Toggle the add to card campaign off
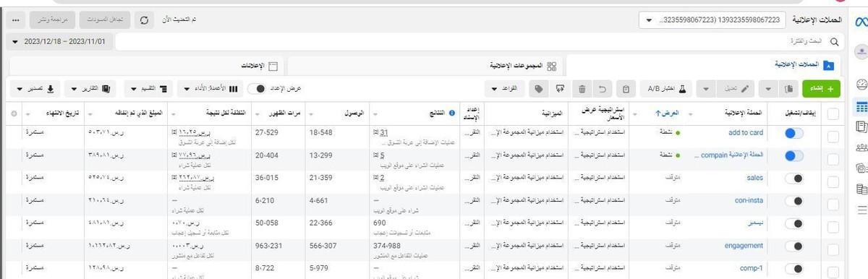 (794, 133)
